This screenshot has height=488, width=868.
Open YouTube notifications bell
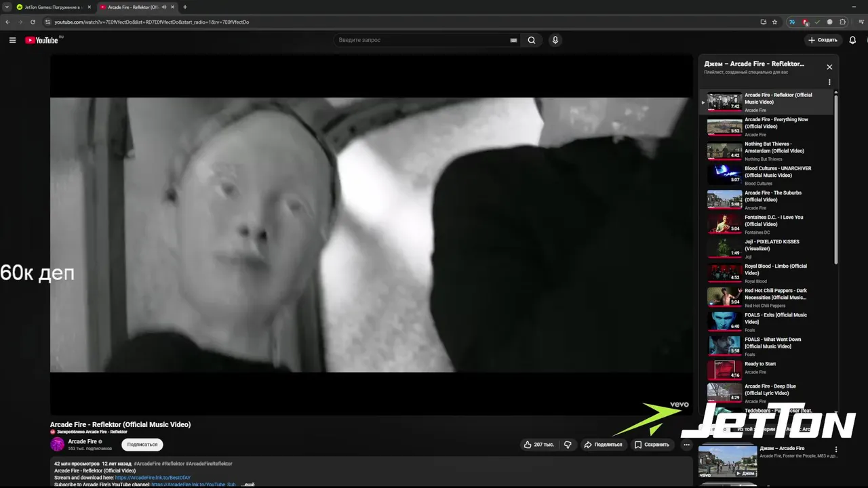(x=852, y=40)
